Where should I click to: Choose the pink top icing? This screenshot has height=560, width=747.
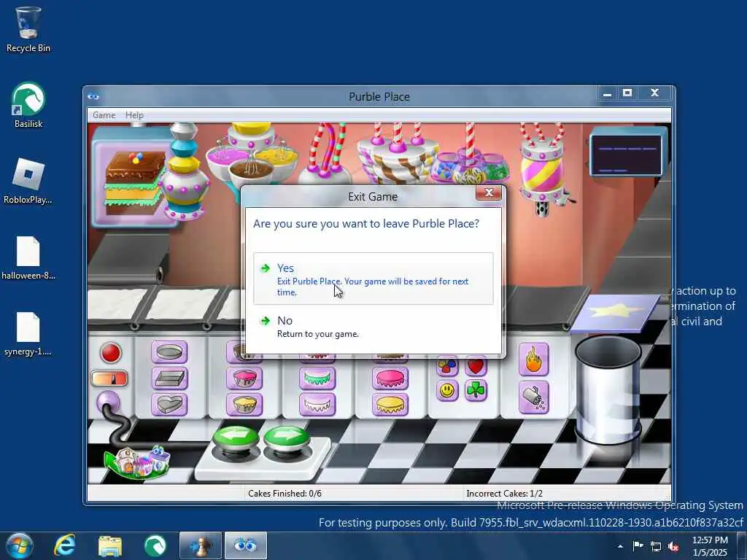390,378
